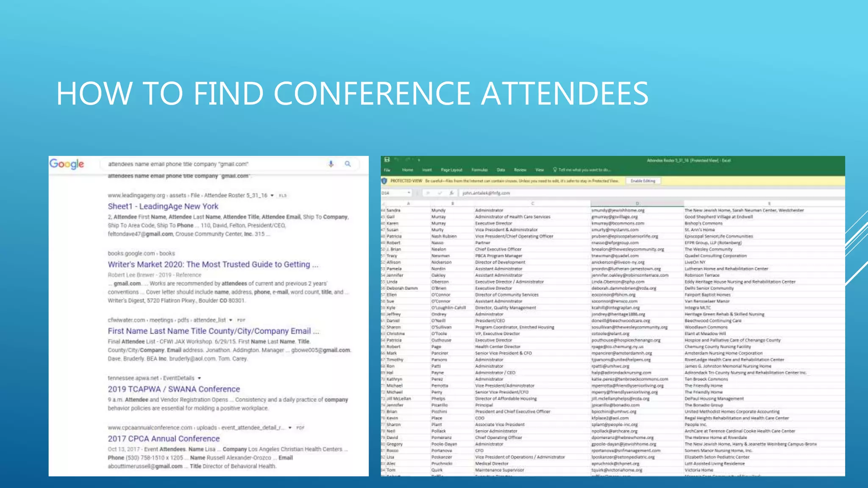
Task: Click the Google search magnifier icon
Action: pos(348,164)
